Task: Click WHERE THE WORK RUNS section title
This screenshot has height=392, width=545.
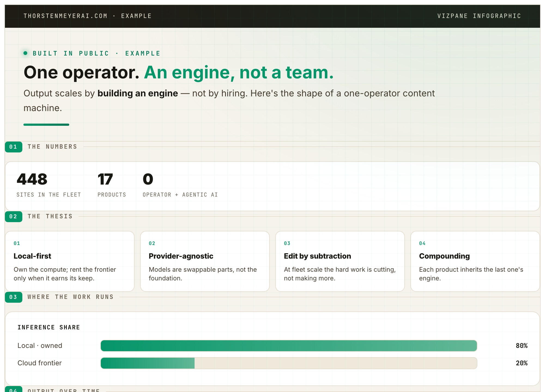Action: pos(71,297)
